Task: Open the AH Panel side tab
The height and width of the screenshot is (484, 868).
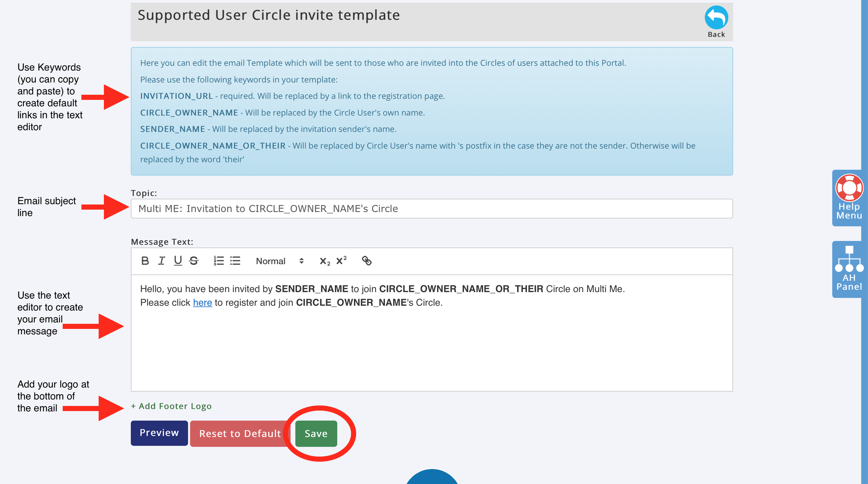Action: [x=849, y=269]
